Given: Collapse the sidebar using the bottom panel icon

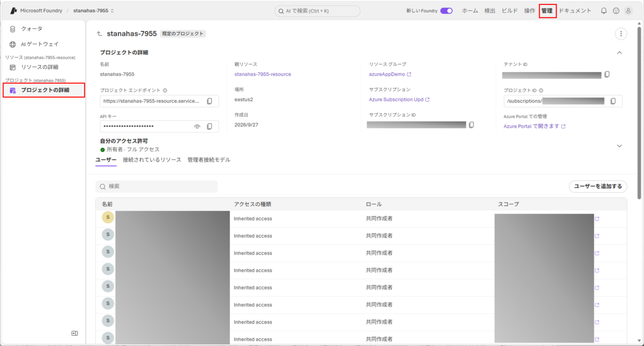Looking at the screenshot, I should click(74, 334).
